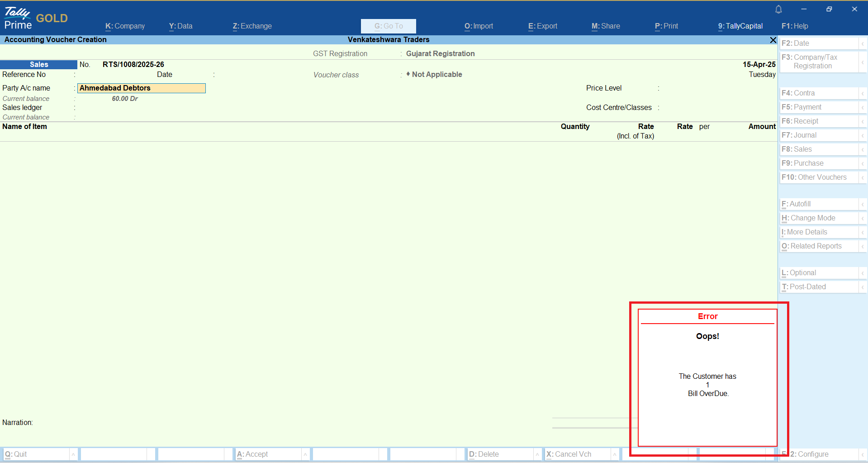
Task: Open the E: Export menu
Action: pyautogui.click(x=542, y=26)
